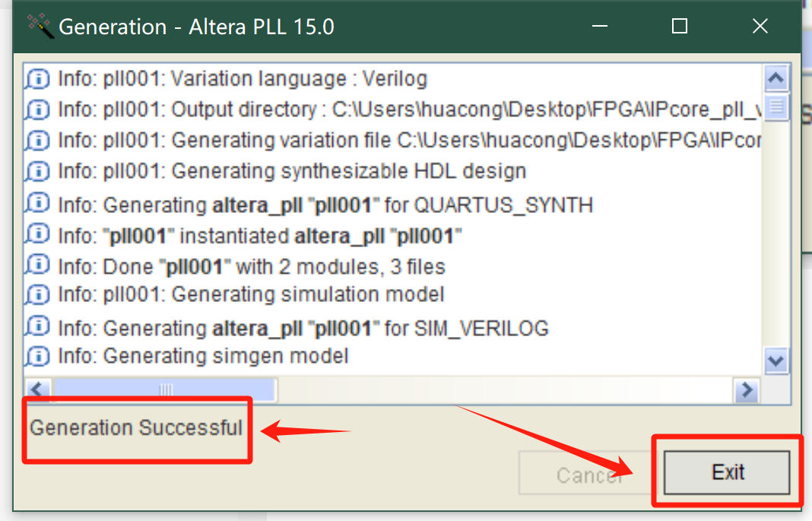The height and width of the screenshot is (521, 812).
Task: Click the title 'Generation - Altera PLL 15.0'
Action: click(197, 27)
